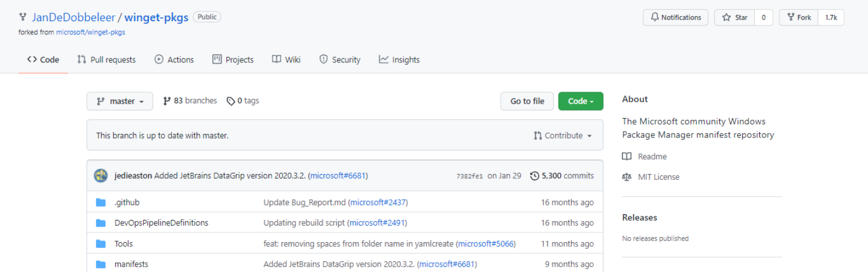868x272 pixels.
Task: Open the Actions tab
Action: pyautogui.click(x=174, y=60)
